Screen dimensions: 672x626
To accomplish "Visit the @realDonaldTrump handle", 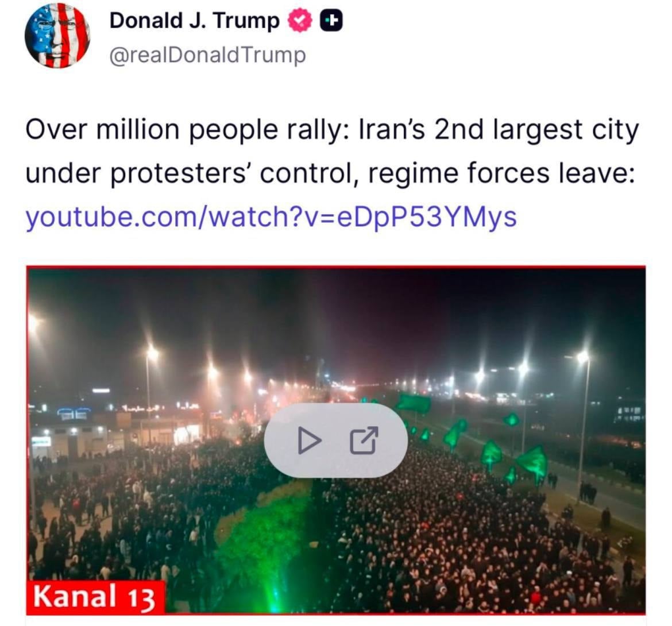I will [207, 55].
